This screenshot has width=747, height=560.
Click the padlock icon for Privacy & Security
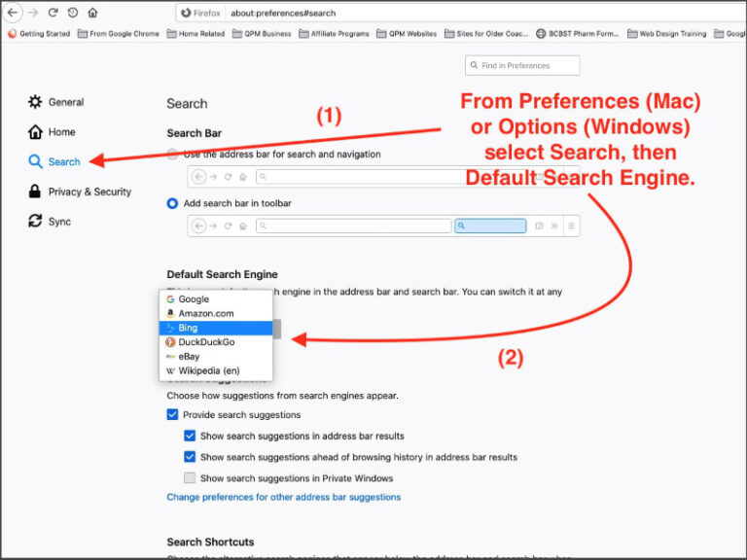click(x=35, y=192)
